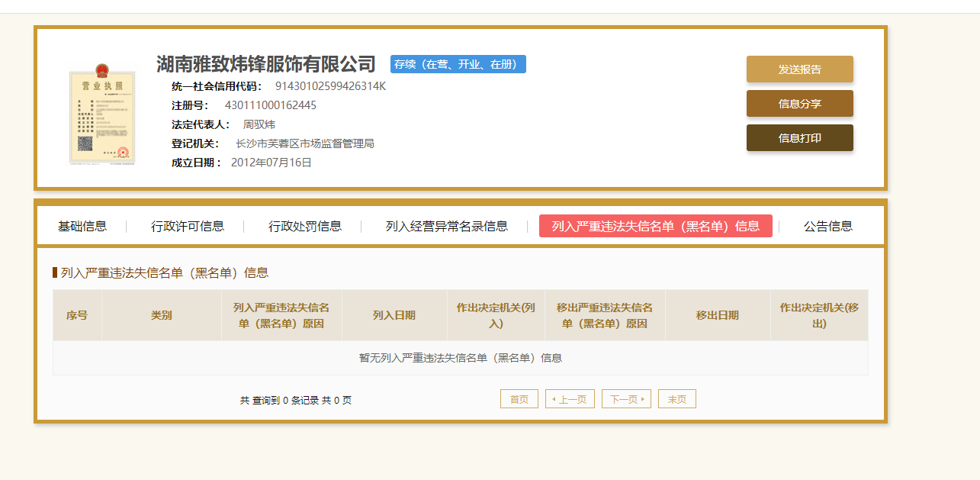Click the 列入严重违法失信名单（黑名单）原因 column header

tap(281, 315)
